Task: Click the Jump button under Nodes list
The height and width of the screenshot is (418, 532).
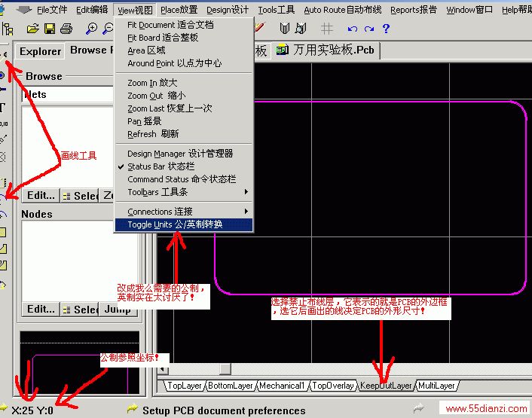Action: pos(118,310)
